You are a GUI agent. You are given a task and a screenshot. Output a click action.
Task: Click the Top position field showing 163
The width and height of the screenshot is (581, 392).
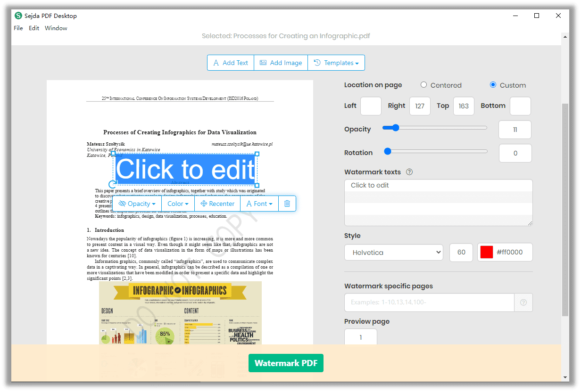[x=464, y=106]
